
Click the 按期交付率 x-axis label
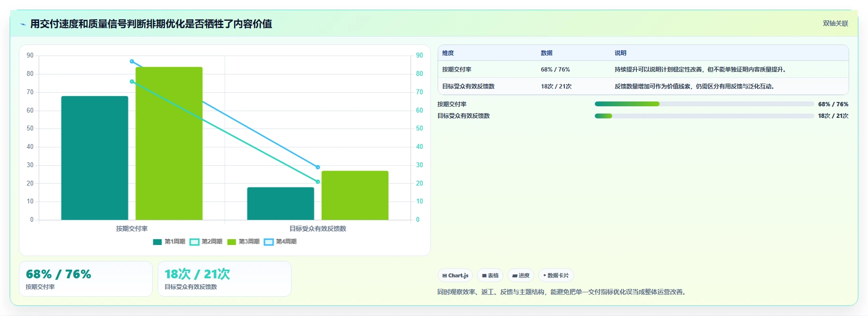(132, 229)
